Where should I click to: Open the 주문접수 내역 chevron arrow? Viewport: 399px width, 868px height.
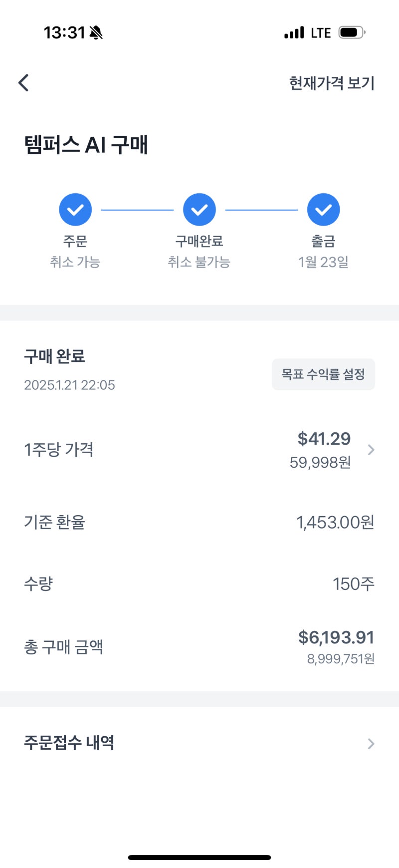pos(371,744)
